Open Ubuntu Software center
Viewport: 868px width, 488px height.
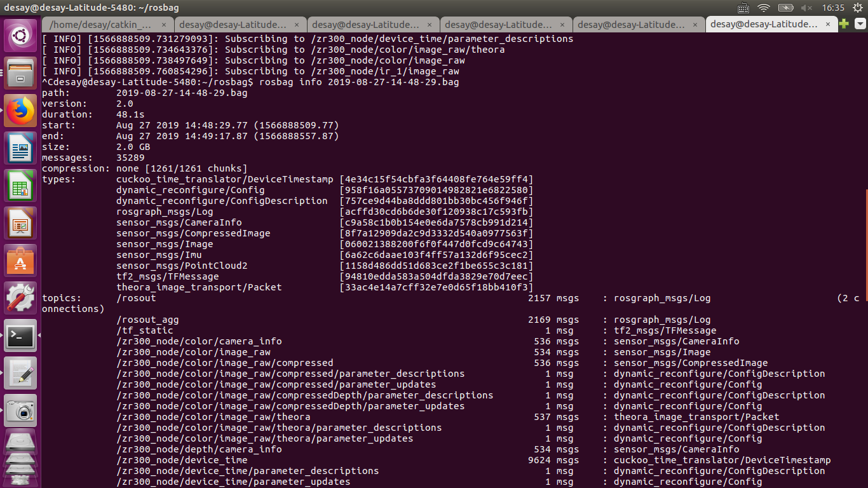(x=20, y=261)
